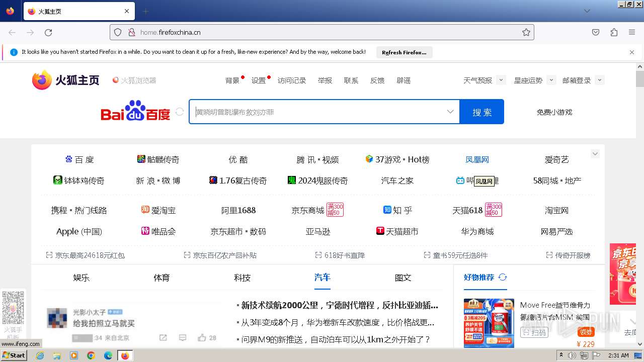Viewport: 644px width, 362px height.
Task: Show hidden system tray icons
Action: (561, 355)
